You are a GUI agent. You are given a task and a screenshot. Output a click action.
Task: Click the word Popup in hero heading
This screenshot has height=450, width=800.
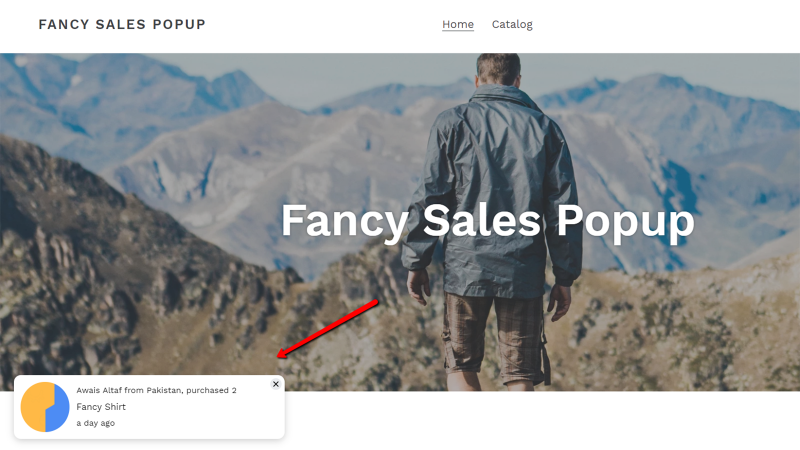[x=626, y=221]
